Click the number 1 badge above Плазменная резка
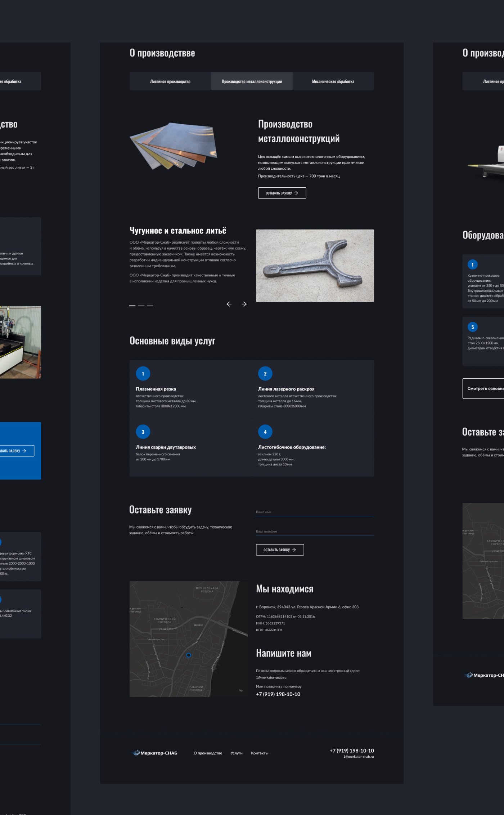 point(143,374)
